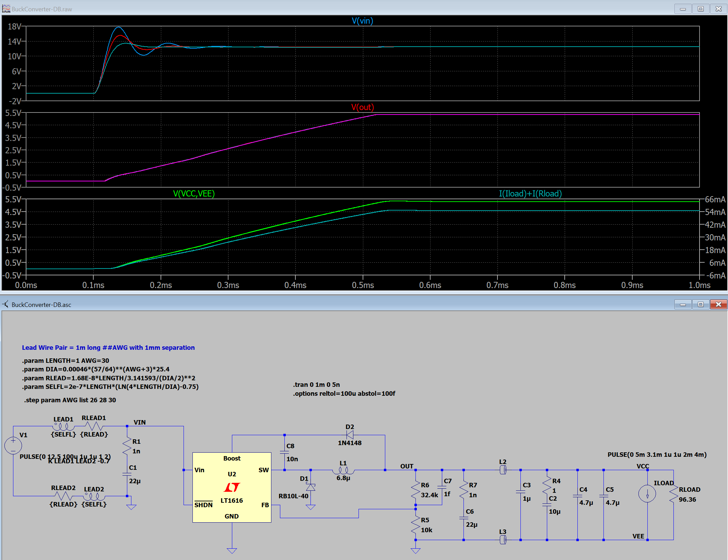Click the 0.5ms time axis label
This screenshot has width=728, height=560.
click(x=363, y=285)
